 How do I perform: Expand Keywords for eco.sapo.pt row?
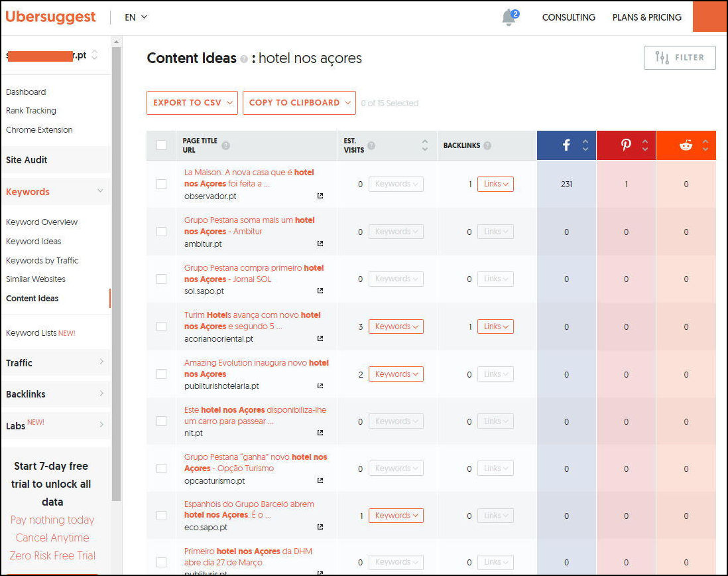tap(396, 516)
